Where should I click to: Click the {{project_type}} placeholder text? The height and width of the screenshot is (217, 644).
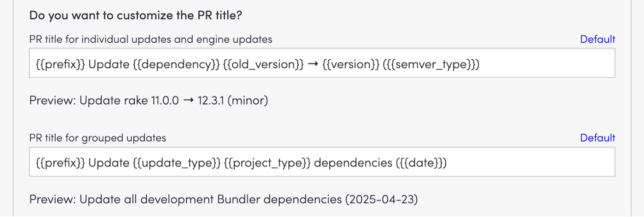point(267,162)
